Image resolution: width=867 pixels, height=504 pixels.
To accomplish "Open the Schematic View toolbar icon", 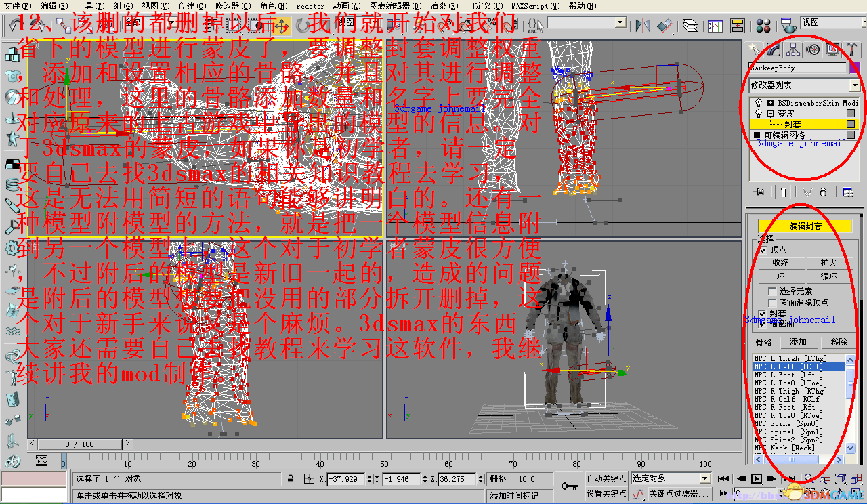I will [x=738, y=25].
